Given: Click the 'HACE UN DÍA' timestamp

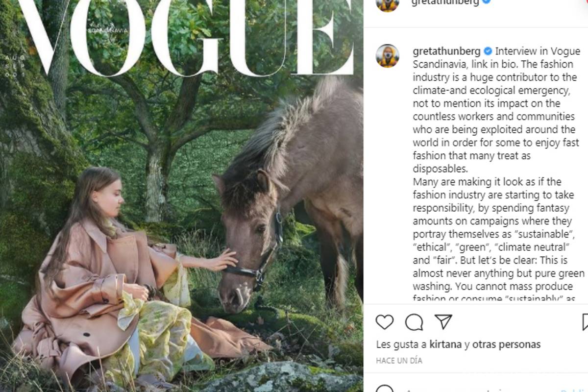Looking at the screenshot, I should [x=399, y=361].
